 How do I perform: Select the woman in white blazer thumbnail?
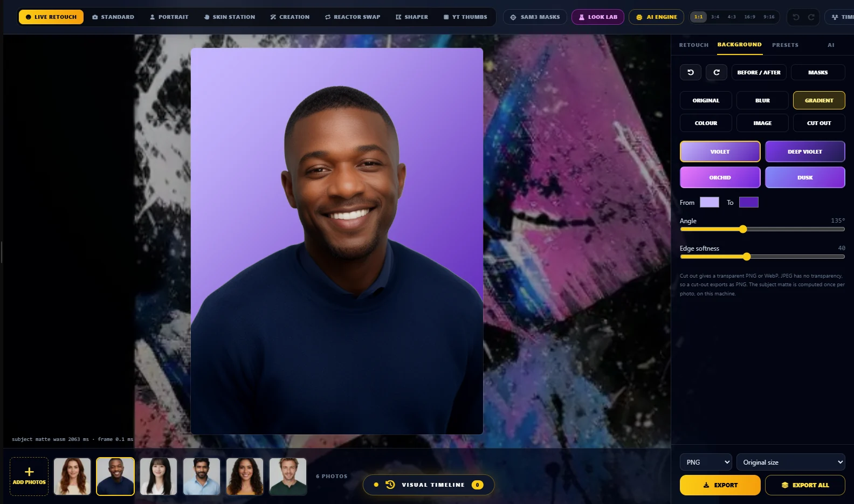point(159,477)
